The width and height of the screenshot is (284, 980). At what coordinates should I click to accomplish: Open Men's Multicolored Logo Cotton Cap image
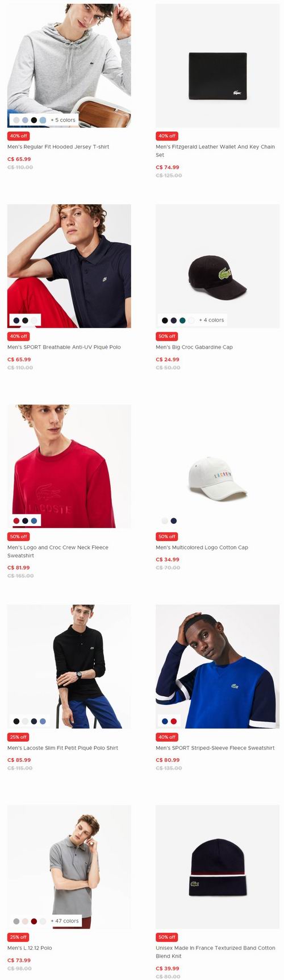click(218, 466)
